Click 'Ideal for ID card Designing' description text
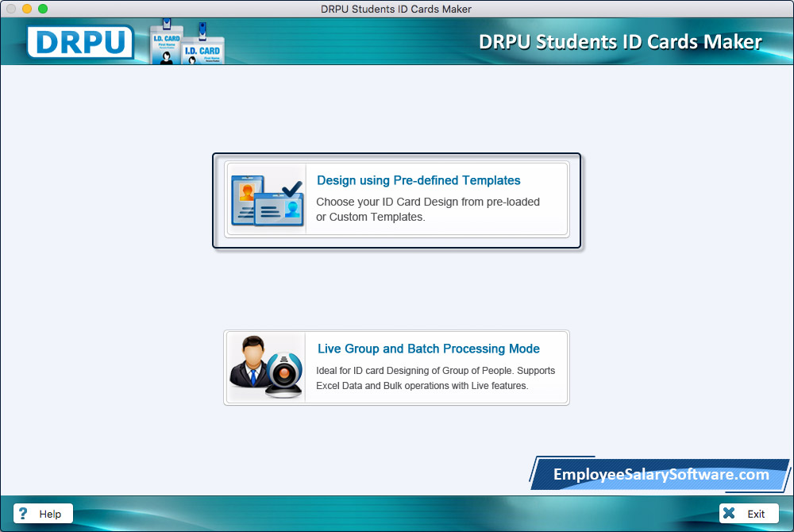The height and width of the screenshot is (532, 794). pos(435,378)
